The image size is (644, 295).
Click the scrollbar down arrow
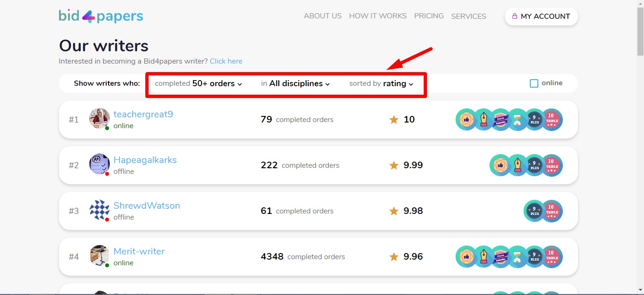point(640,290)
